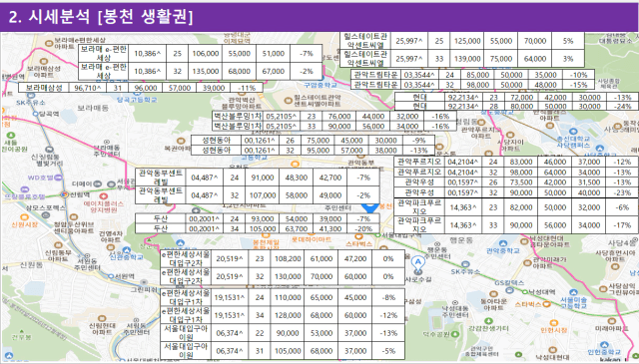Click the 신림역 subway station icon

(64, 194)
